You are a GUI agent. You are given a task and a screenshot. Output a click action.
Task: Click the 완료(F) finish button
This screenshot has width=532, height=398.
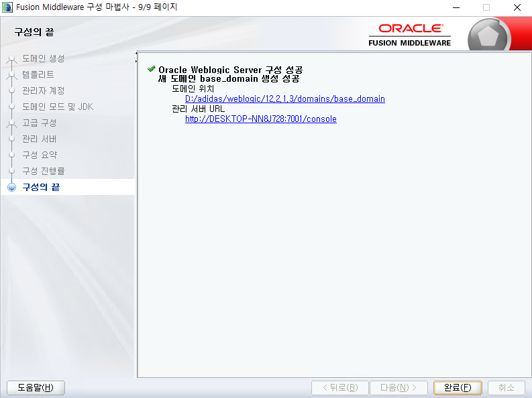(458, 387)
